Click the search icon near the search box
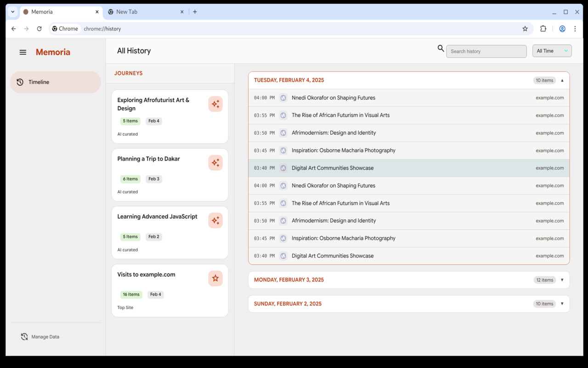This screenshot has height=368, width=588. [440, 48]
